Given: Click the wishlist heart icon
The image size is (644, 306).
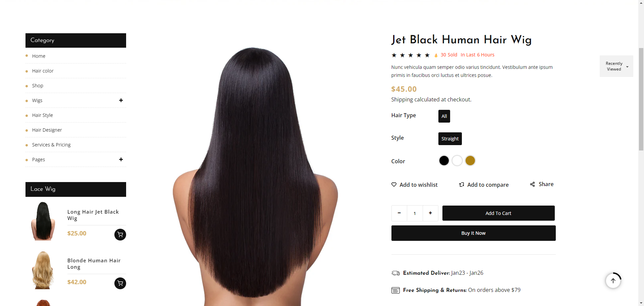Looking at the screenshot, I should coord(394,184).
